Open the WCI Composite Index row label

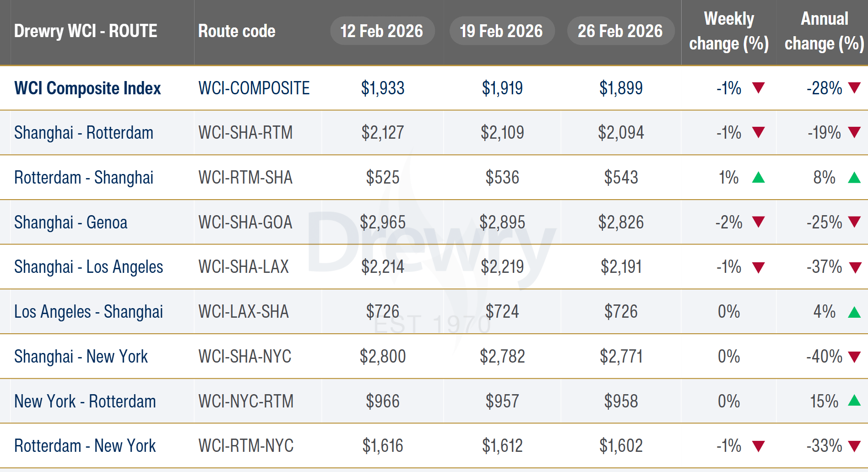[87, 88]
